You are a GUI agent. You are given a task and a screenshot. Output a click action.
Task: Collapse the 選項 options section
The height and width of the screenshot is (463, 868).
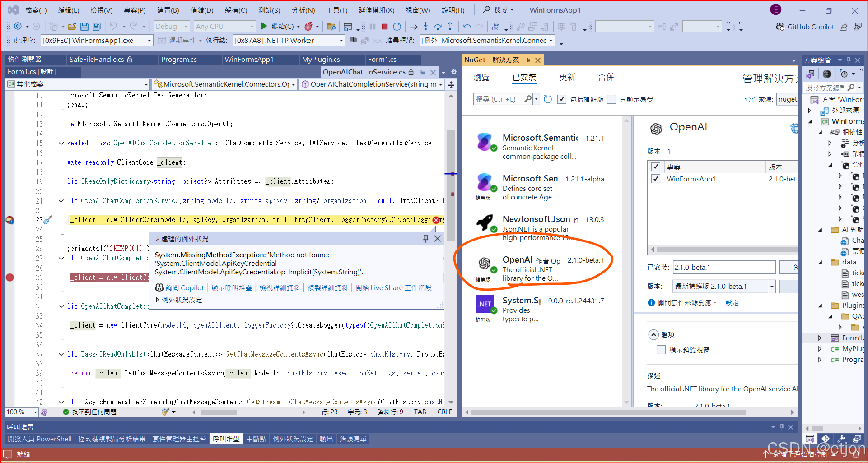point(653,334)
